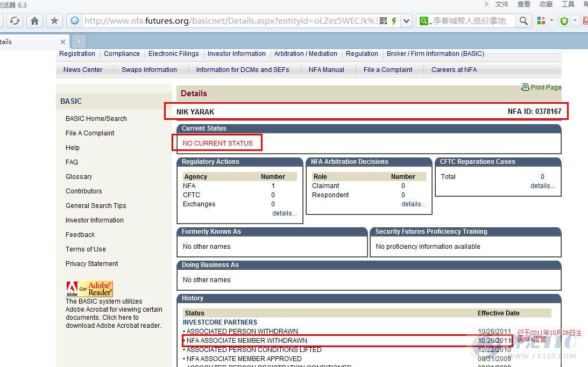The width and height of the screenshot is (588, 367).
Task: Open General Search Tips in sidebar
Action: coord(96,206)
